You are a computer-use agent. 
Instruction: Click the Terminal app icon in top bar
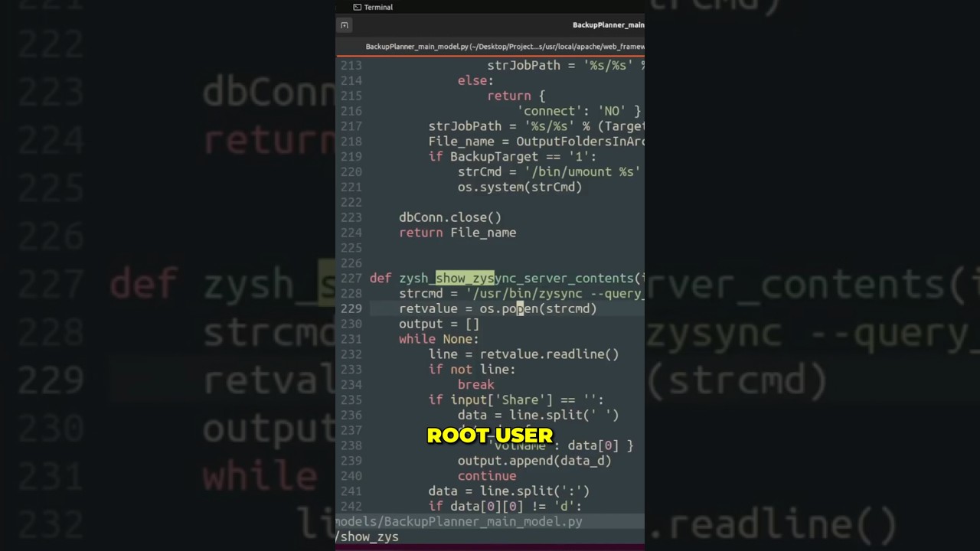(357, 7)
